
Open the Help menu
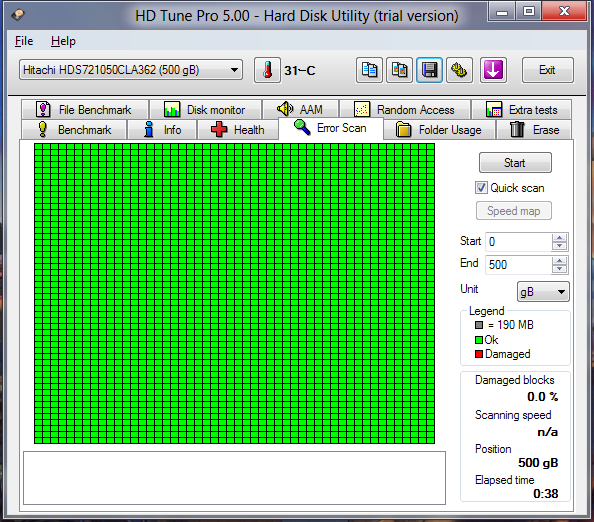63,41
